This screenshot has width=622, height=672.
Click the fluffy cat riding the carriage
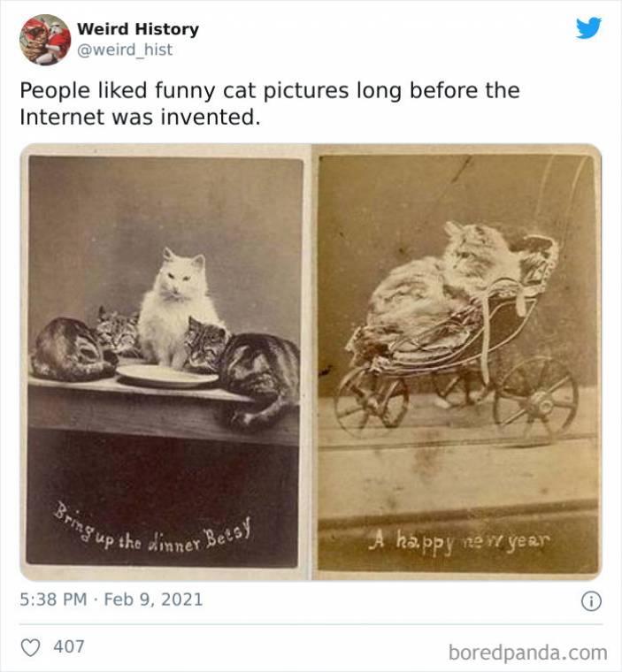(x=446, y=283)
